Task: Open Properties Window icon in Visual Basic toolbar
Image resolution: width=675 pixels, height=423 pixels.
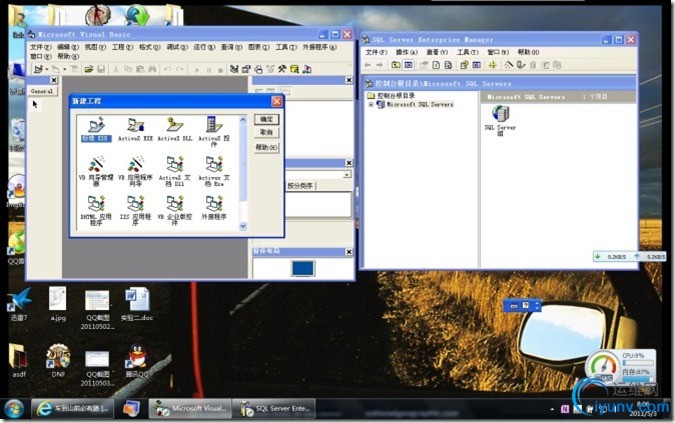Action: (246, 69)
